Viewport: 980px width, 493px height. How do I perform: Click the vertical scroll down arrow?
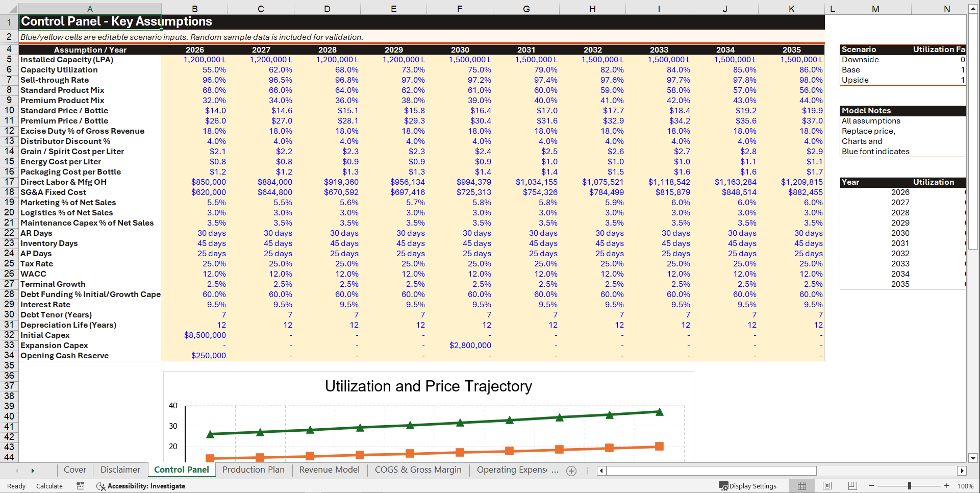click(973, 458)
